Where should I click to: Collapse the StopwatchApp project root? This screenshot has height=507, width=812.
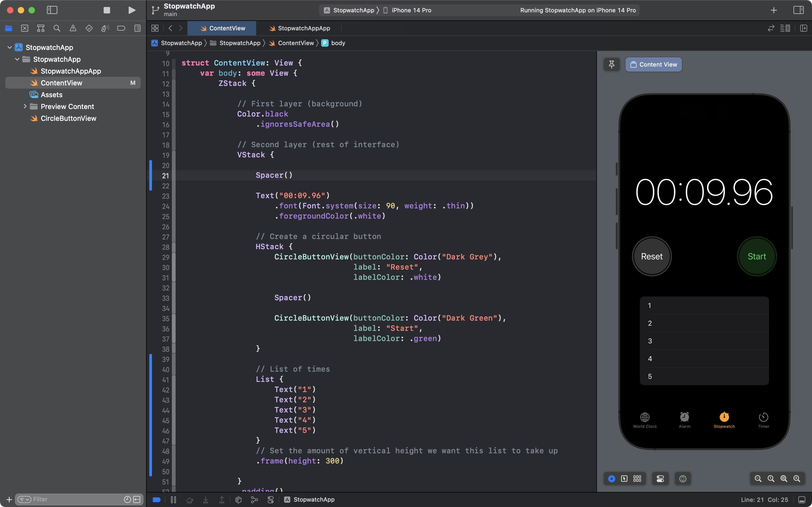[10, 47]
